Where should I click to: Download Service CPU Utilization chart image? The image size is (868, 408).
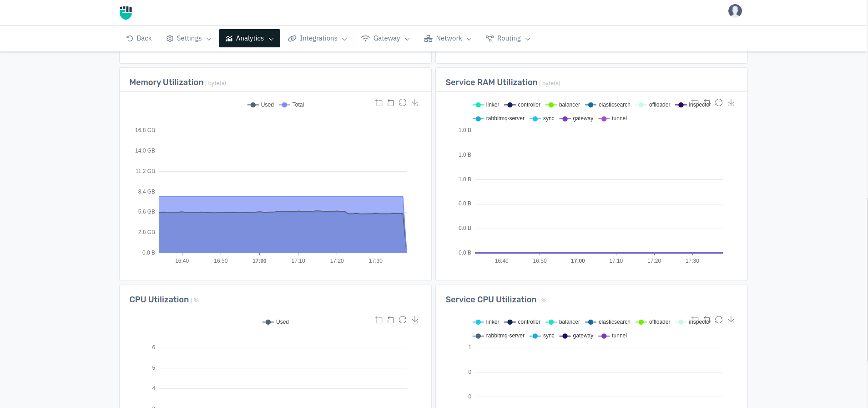tap(731, 320)
